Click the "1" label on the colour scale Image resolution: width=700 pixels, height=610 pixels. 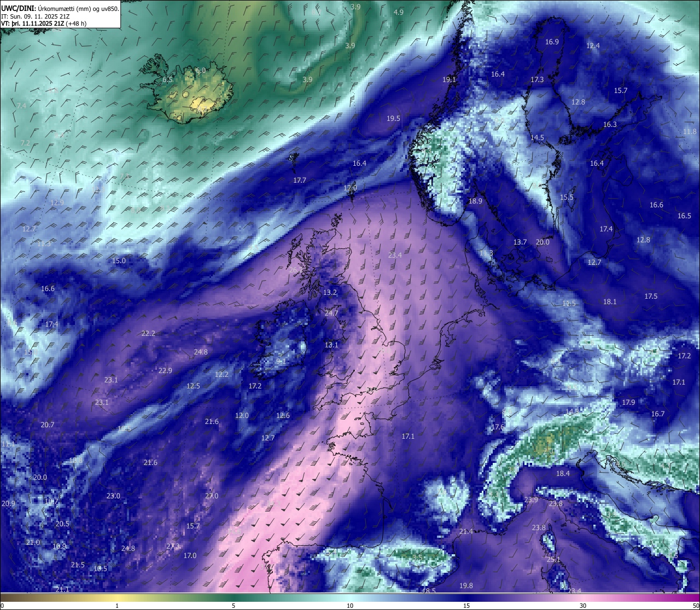(x=117, y=606)
